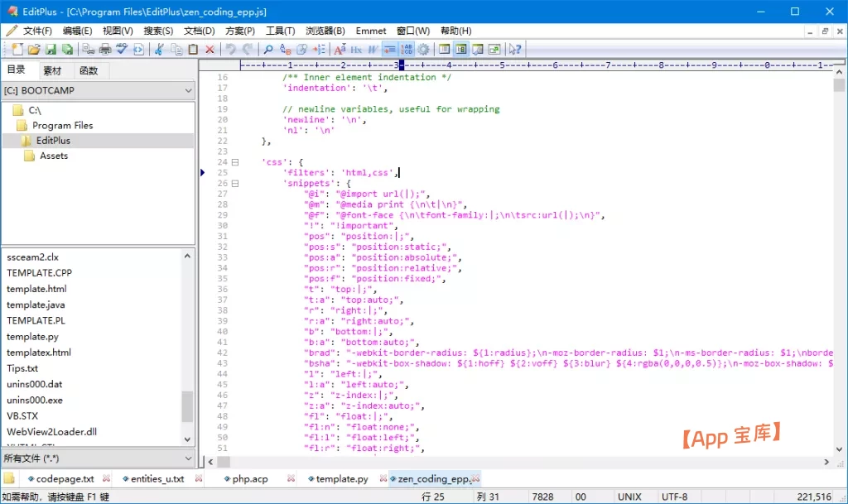
Task: Click the Print toolbar icon
Action: (105, 50)
